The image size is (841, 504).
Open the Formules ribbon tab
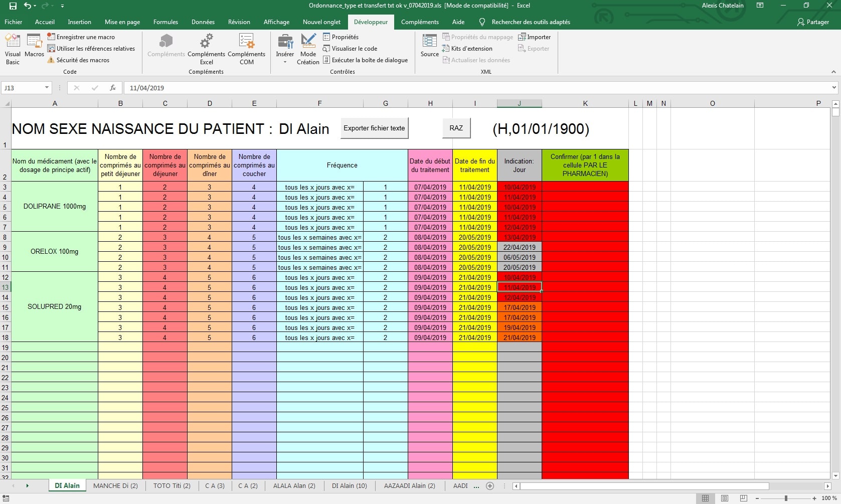tap(165, 22)
